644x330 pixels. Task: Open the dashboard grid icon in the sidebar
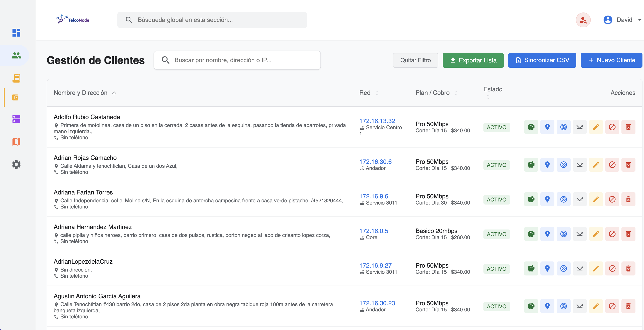click(16, 32)
